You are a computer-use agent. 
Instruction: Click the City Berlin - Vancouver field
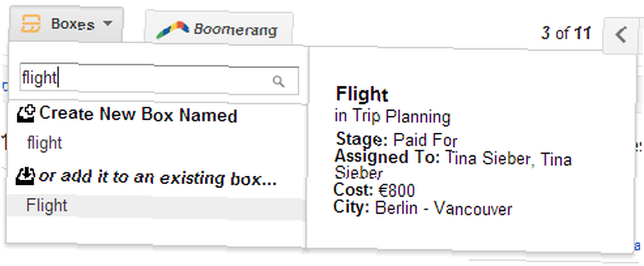(423, 209)
